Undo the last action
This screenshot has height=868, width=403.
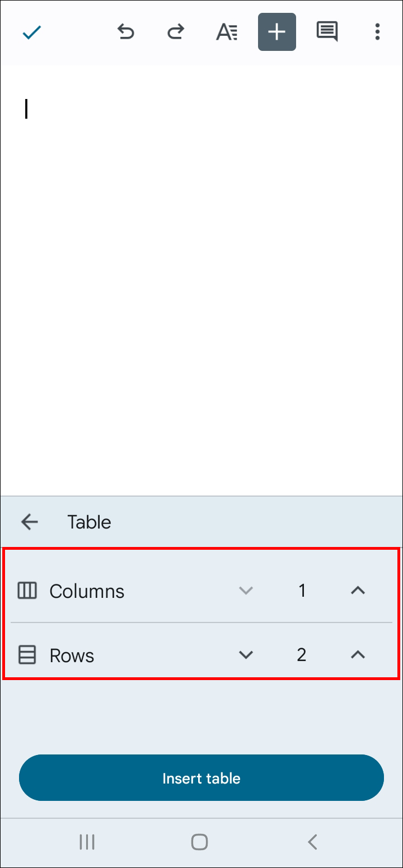click(x=125, y=32)
